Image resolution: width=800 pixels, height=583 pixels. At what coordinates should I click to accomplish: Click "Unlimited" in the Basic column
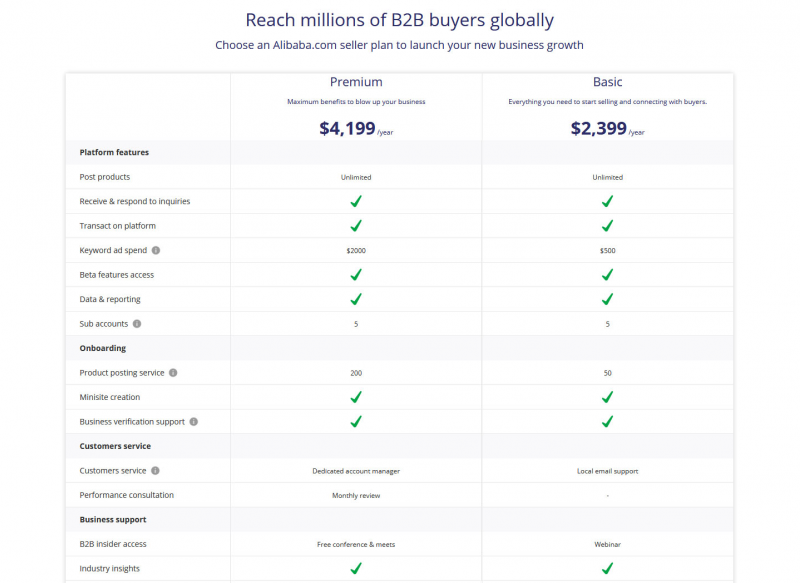click(x=607, y=178)
